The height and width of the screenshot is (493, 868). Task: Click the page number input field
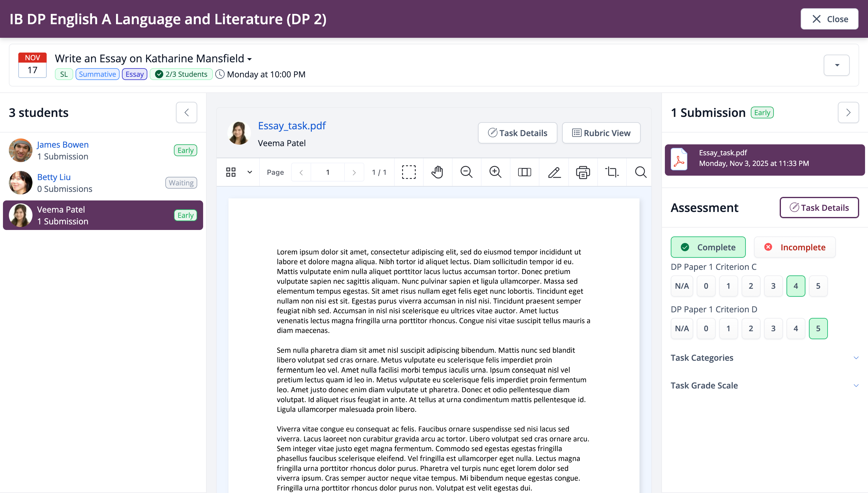tap(327, 172)
